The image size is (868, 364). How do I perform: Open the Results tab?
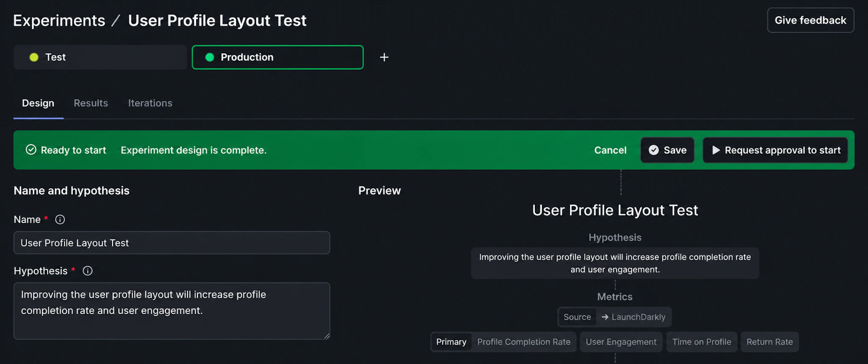point(91,103)
